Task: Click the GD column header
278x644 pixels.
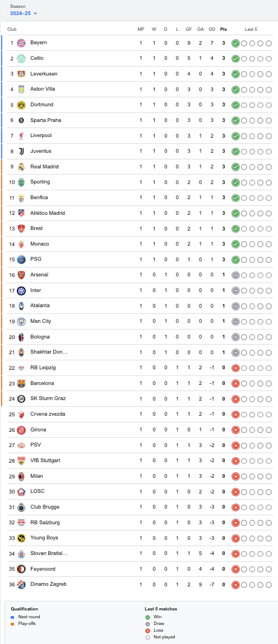Action: click(212, 29)
